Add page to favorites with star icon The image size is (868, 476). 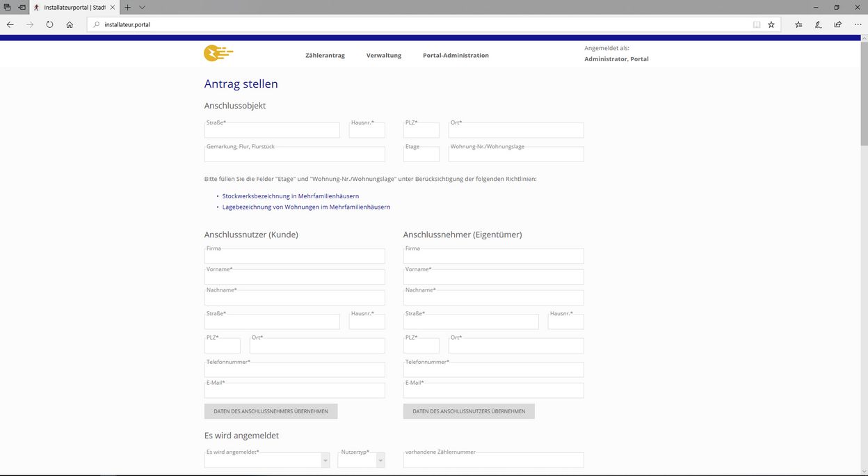point(771,24)
